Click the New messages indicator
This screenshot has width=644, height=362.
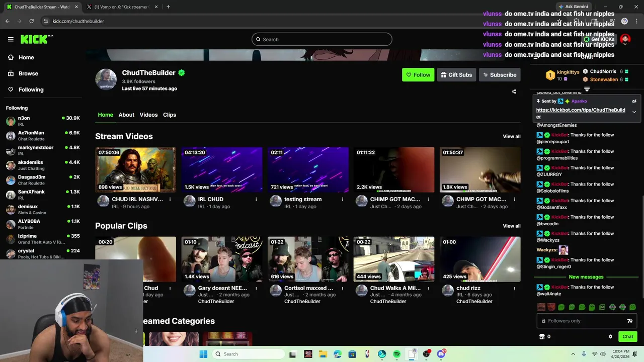586,277
